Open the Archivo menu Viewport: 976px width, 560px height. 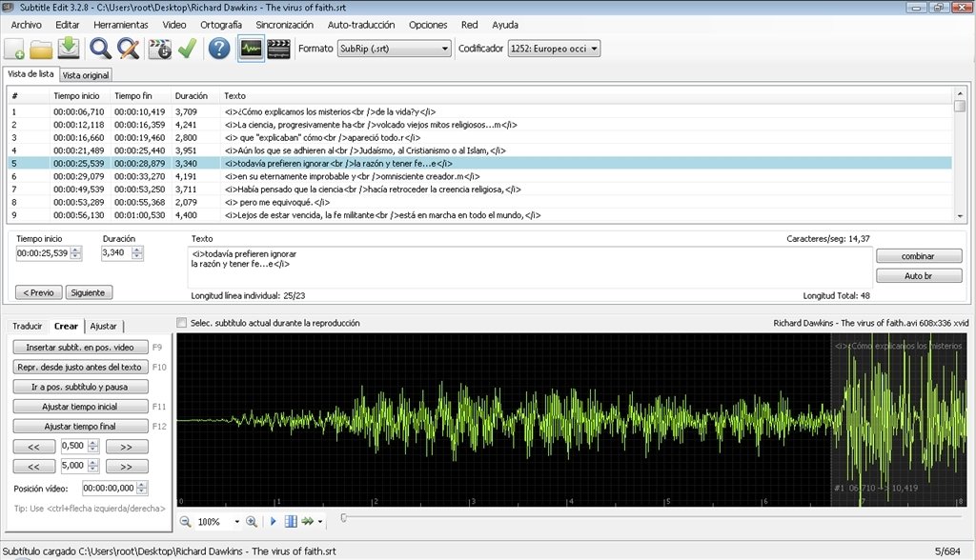point(26,25)
